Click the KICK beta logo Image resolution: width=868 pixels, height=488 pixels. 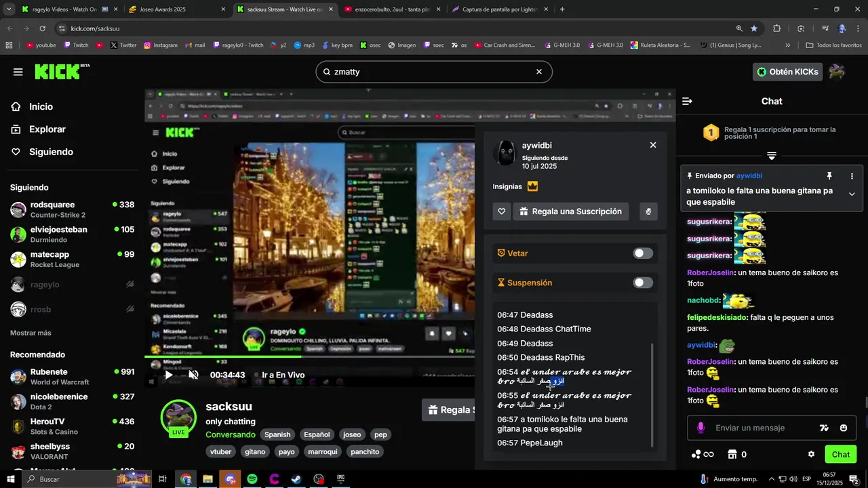coord(62,71)
